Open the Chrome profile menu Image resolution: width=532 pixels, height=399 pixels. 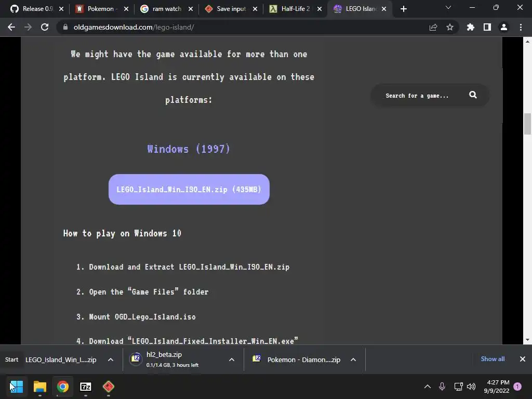click(x=504, y=27)
